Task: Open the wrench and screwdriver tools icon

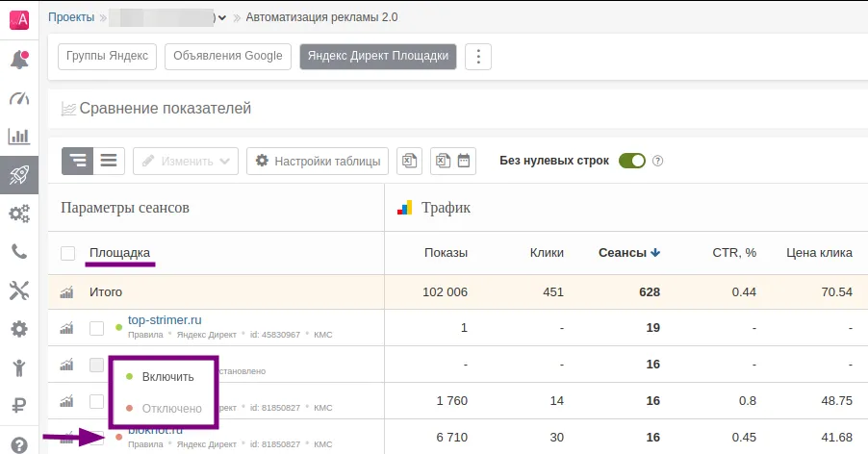Action: coord(19,290)
